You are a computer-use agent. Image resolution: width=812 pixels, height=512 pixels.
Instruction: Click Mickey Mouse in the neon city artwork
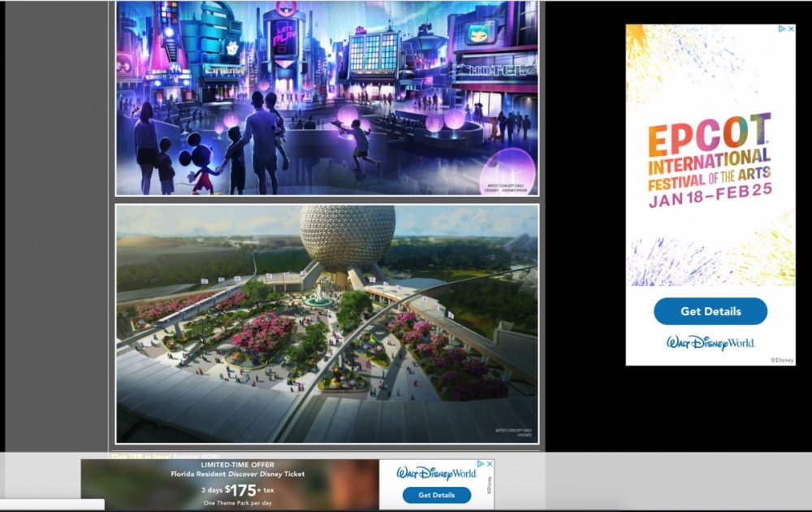(200, 158)
